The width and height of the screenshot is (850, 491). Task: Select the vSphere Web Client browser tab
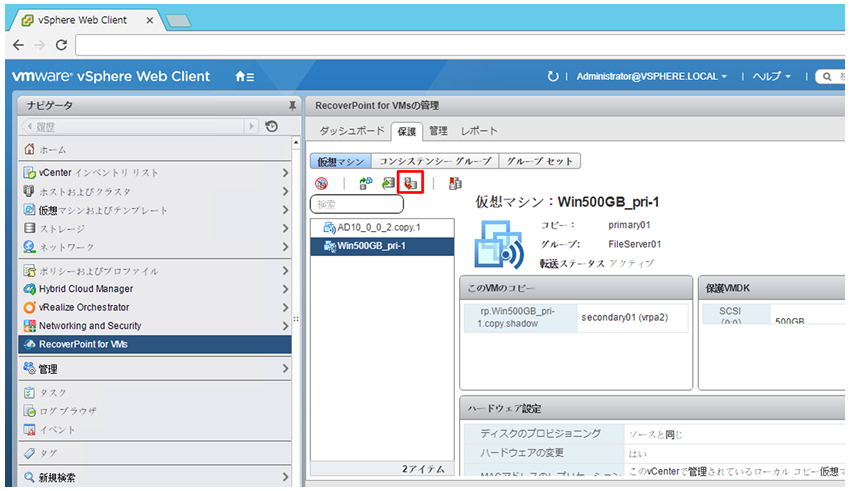82,20
